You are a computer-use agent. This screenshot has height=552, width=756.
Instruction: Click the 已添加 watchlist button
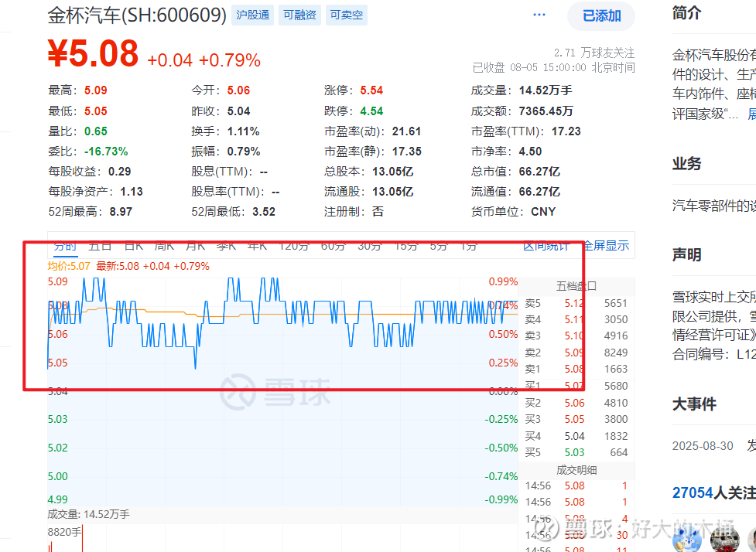pos(601,16)
